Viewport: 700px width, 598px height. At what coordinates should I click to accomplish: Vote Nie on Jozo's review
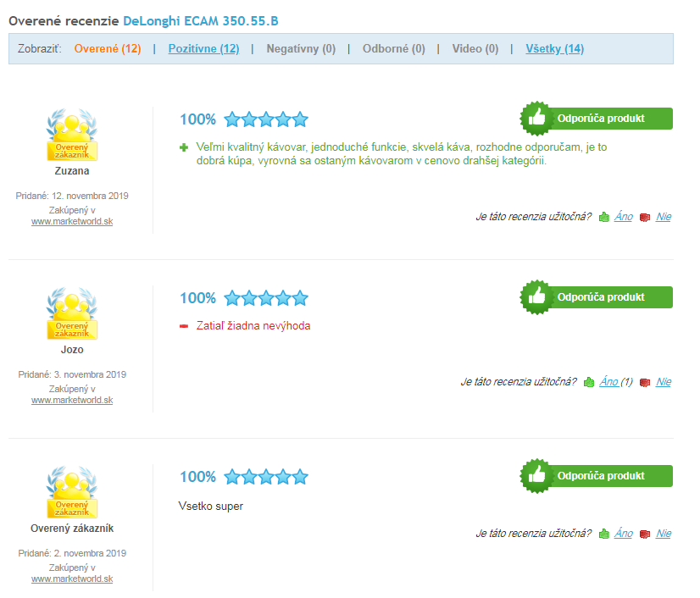click(664, 382)
